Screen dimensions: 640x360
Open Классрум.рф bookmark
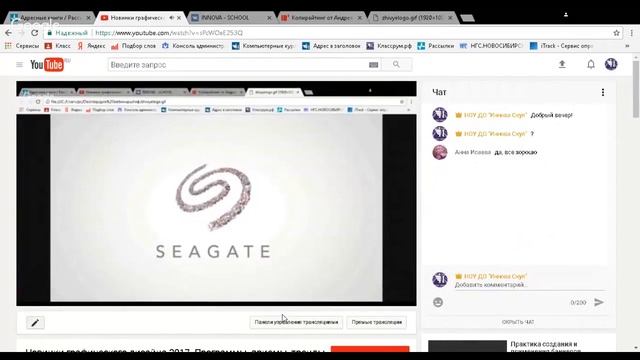click(x=389, y=46)
